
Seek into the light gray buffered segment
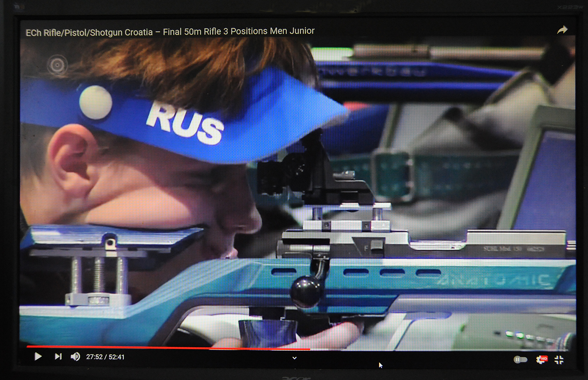click(x=320, y=349)
